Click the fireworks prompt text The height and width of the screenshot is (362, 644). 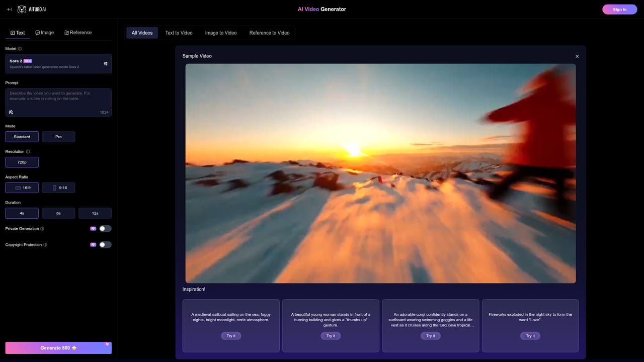click(530, 317)
